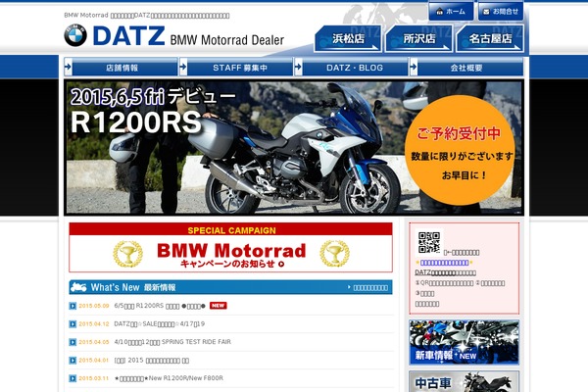Open 会社概要 menu item

466,68
